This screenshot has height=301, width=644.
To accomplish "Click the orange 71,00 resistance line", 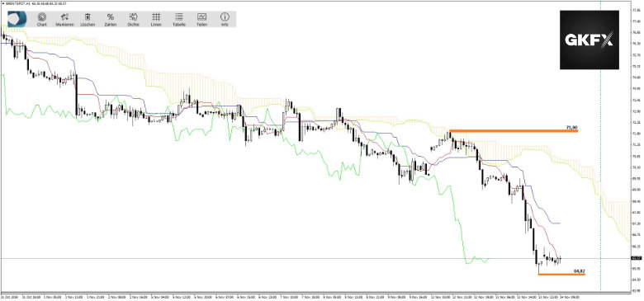I will 514,131.
